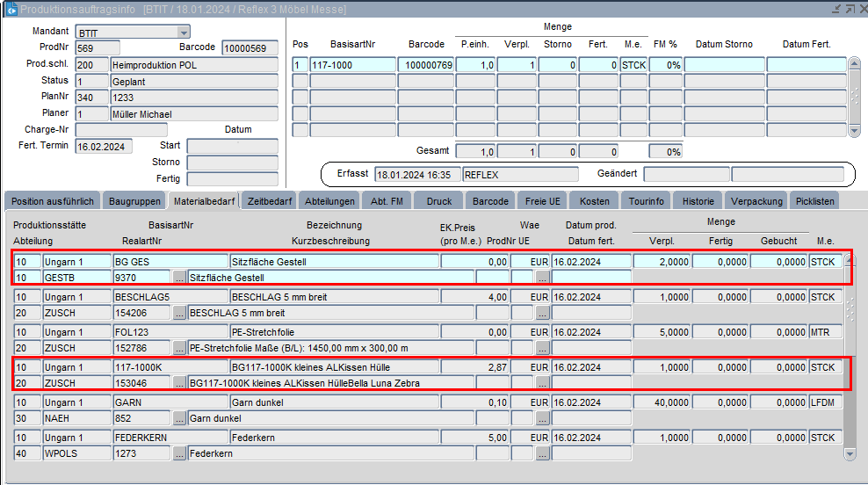Select the Verpl. quantity 40,0000 field
This screenshot has width=868, height=485.
click(661, 402)
